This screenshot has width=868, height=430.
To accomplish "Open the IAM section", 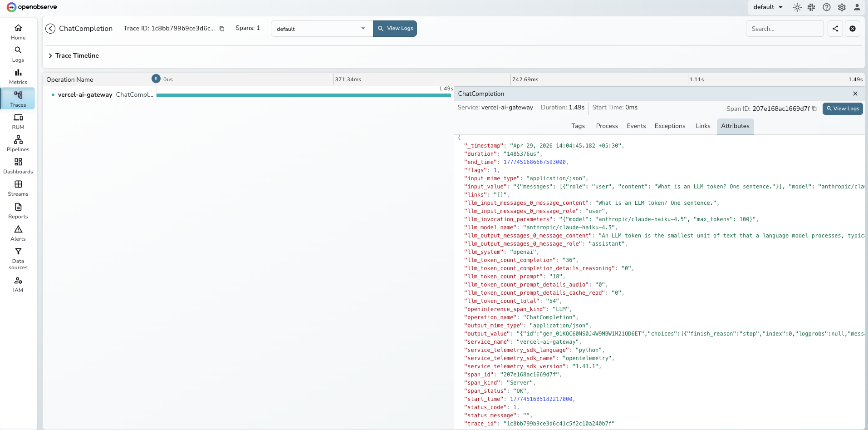I will point(18,284).
